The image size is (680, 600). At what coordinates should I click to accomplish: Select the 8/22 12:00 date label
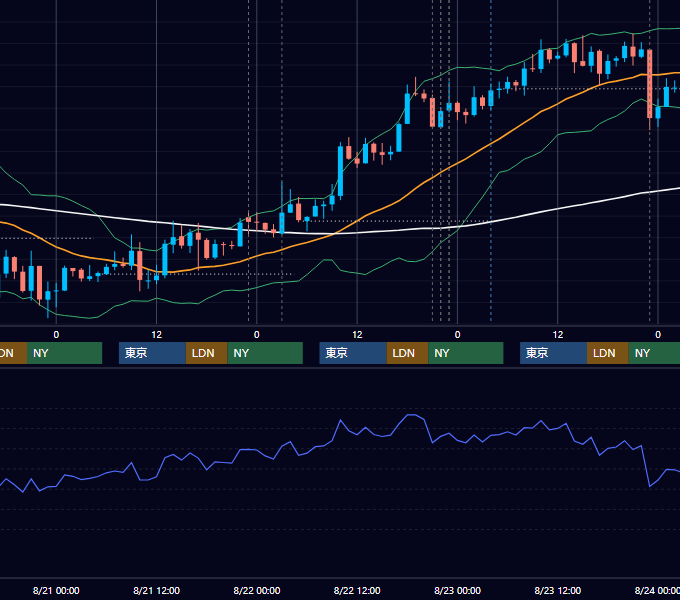coord(357,590)
